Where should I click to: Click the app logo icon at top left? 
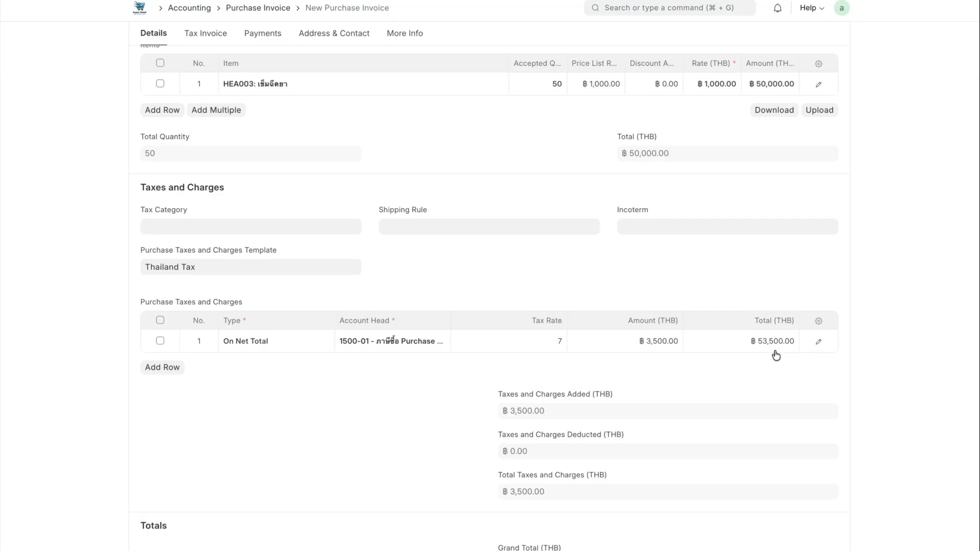click(x=139, y=8)
